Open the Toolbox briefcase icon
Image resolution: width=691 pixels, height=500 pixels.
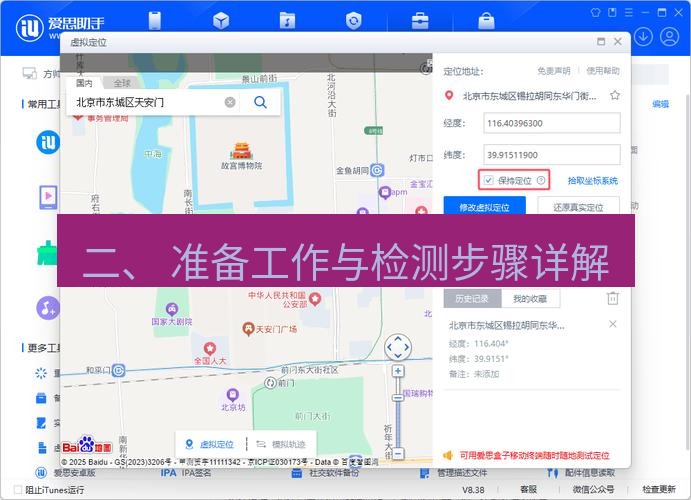420,21
